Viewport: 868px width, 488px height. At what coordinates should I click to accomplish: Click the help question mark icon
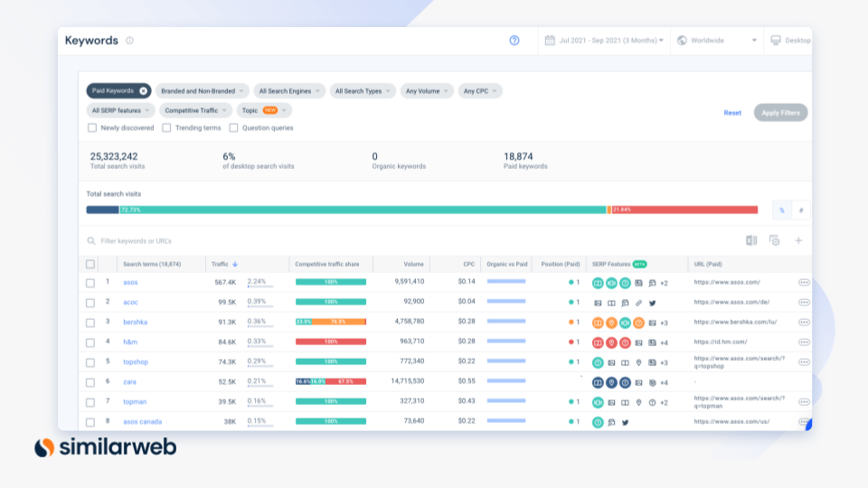[x=514, y=41]
